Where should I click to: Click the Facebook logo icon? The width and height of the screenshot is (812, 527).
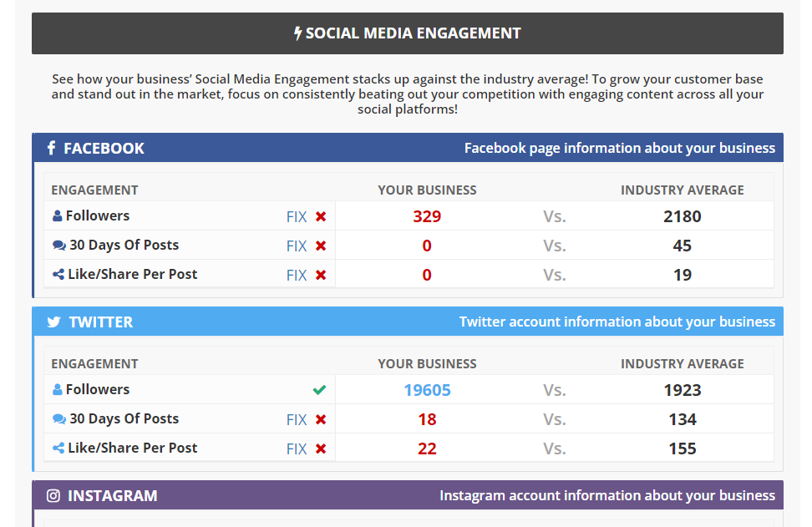click(51, 148)
